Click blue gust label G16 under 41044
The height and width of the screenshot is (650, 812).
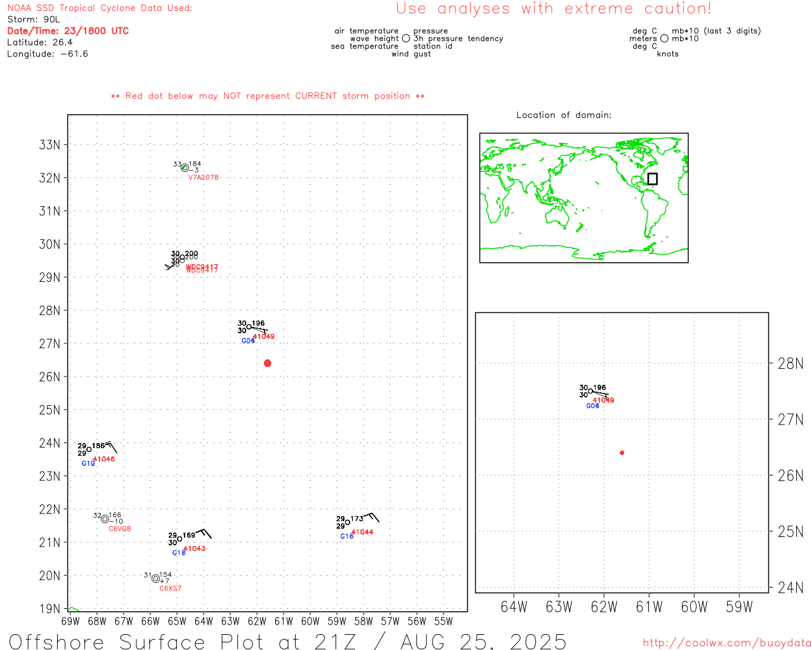point(347,536)
